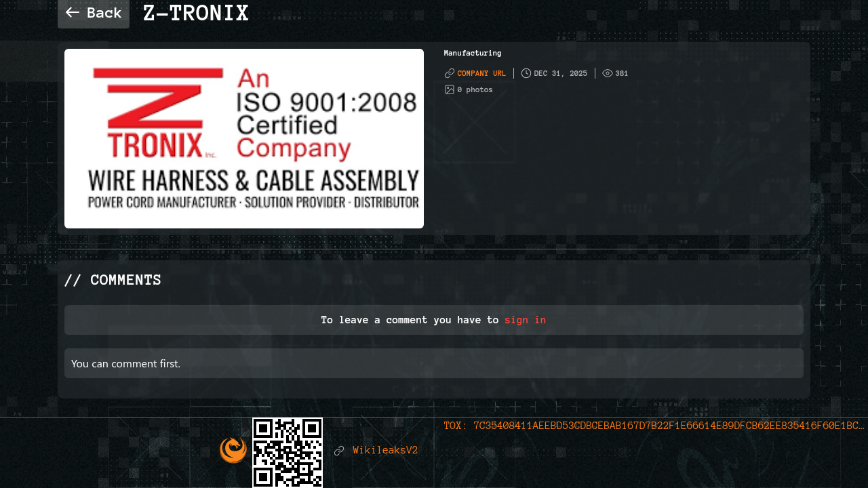The height and width of the screenshot is (488, 868).
Task: Click the Z-Tronix company logo image
Action: pyautogui.click(x=244, y=138)
